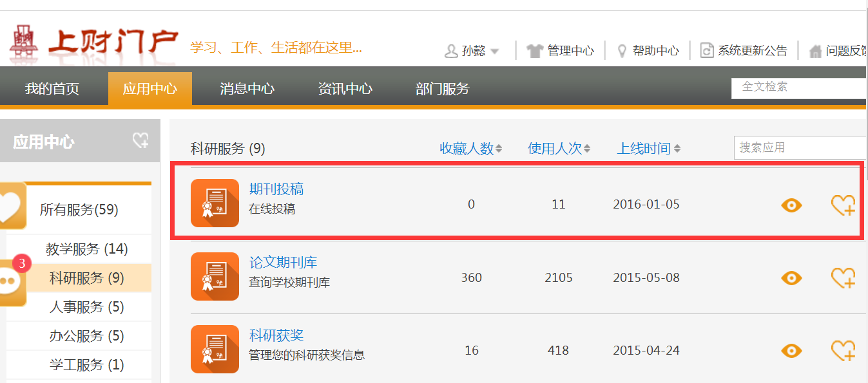868x383 pixels.
Task: Select 教学服务 (14) in sidebar
Action: (87, 248)
